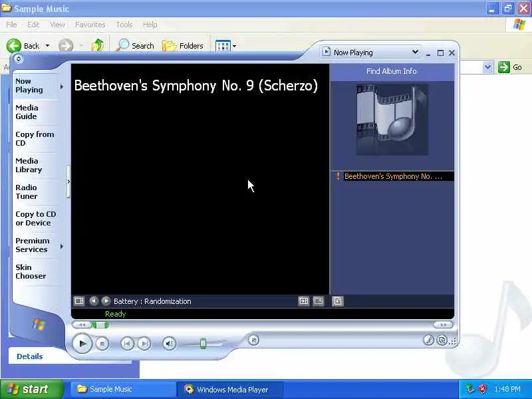Open View menu in Sample Music window
532x399 pixels.
pyautogui.click(x=57, y=25)
